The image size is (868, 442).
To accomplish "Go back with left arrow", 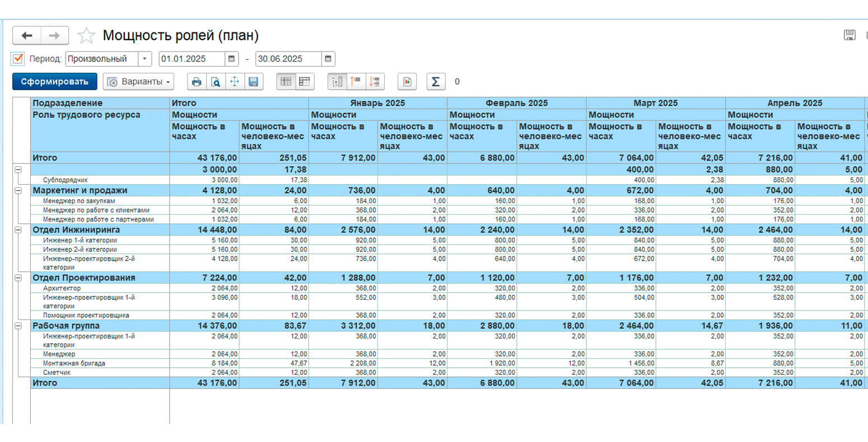I will (x=27, y=36).
